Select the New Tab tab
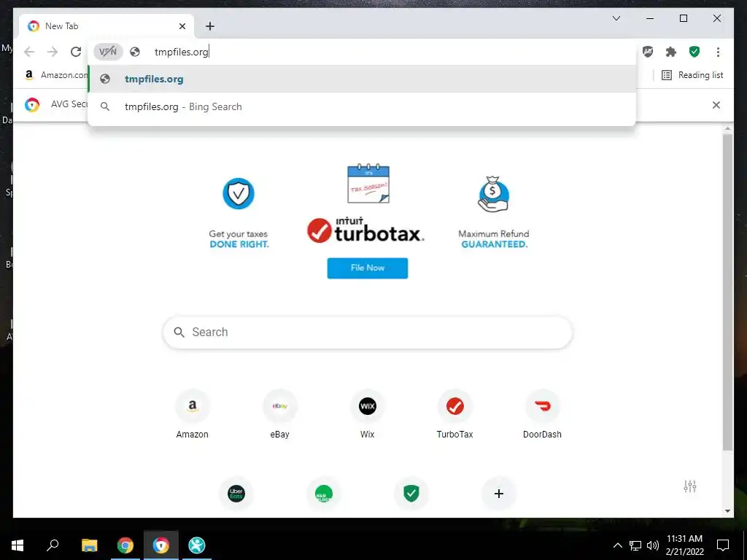 (107, 26)
